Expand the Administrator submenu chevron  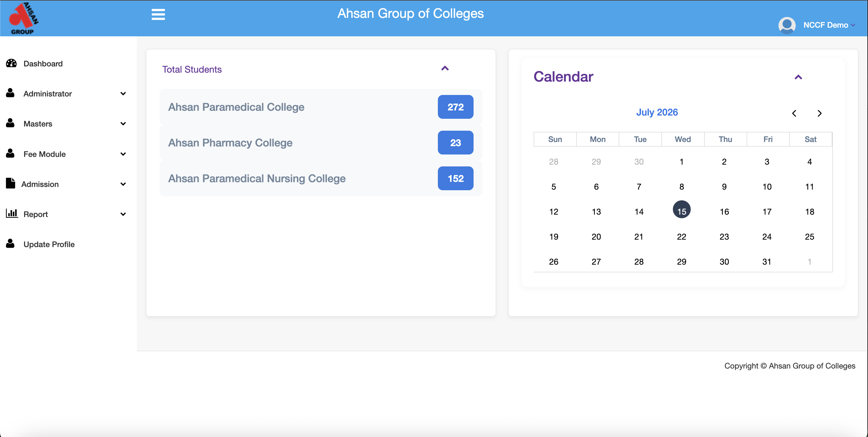[123, 94]
